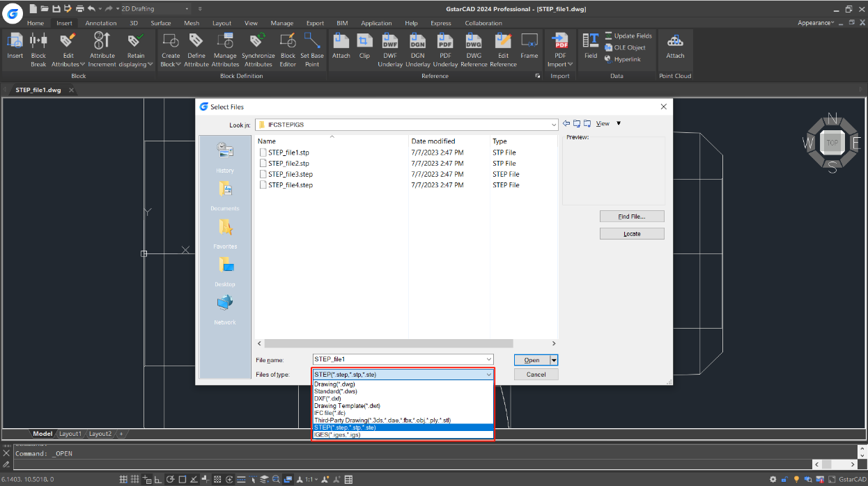Viewport: 868px width, 486px height.
Task: Open Favorites in Select Files sidebar
Action: point(225,234)
